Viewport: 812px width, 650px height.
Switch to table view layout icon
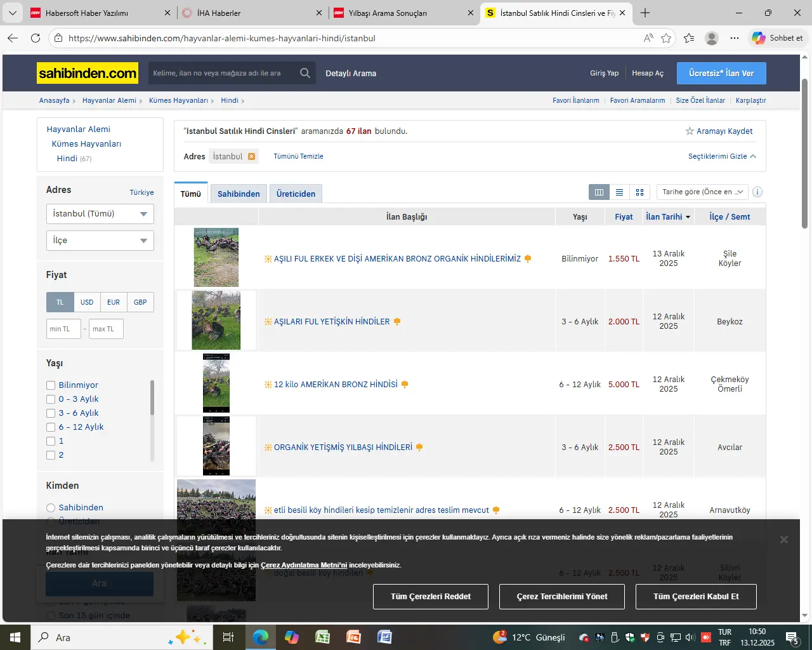(599, 192)
